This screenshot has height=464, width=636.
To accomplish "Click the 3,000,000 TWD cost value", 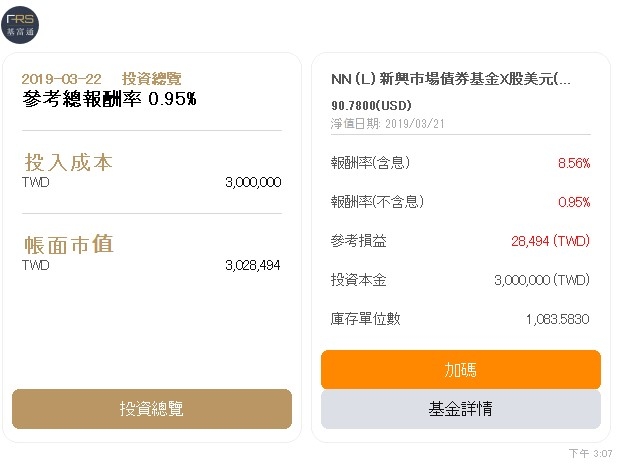I will click(x=253, y=183).
